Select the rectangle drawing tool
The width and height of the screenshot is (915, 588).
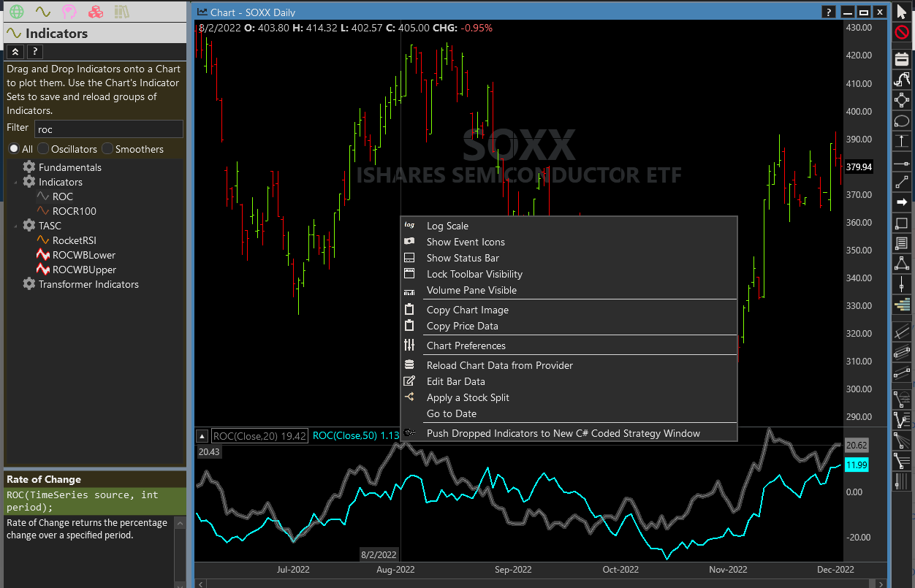[x=902, y=223]
